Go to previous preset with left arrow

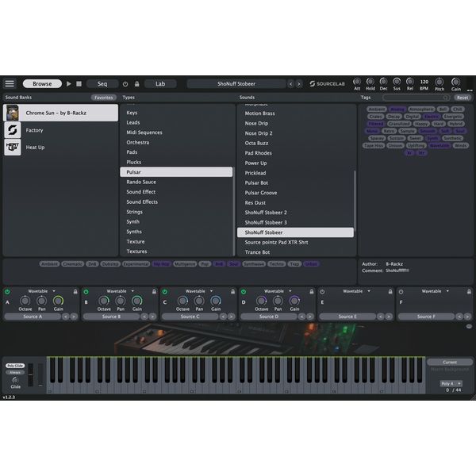point(291,84)
